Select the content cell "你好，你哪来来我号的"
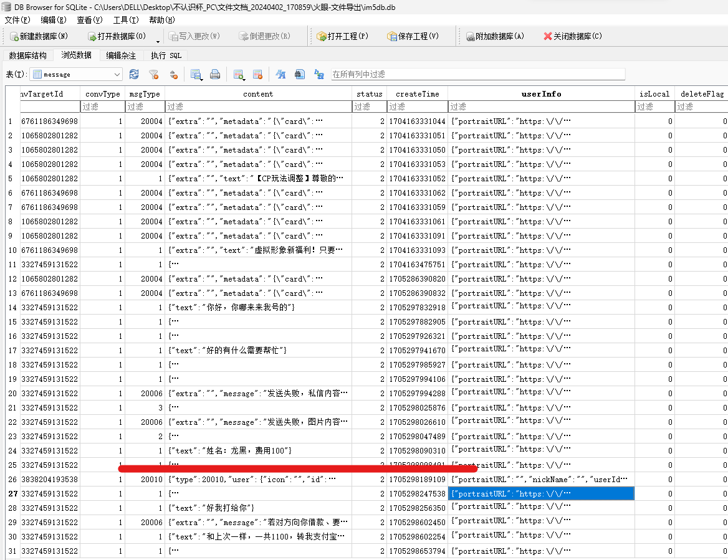 point(258,308)
